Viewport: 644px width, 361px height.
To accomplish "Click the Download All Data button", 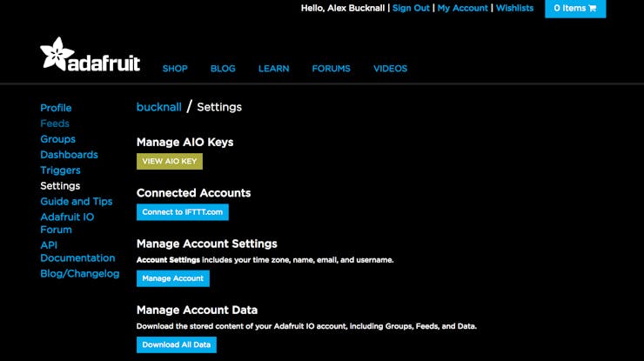I will pyautogui.click(x=177, y=345).
